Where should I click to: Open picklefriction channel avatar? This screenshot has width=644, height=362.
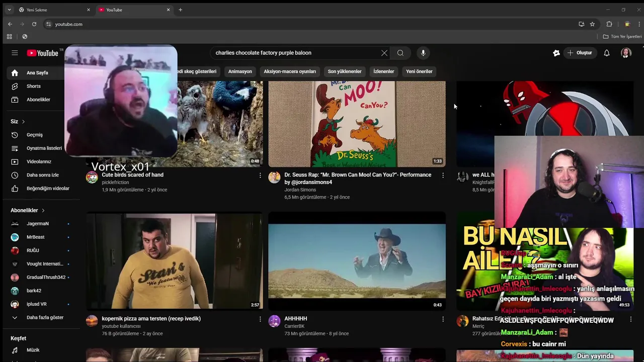(92, 177)
